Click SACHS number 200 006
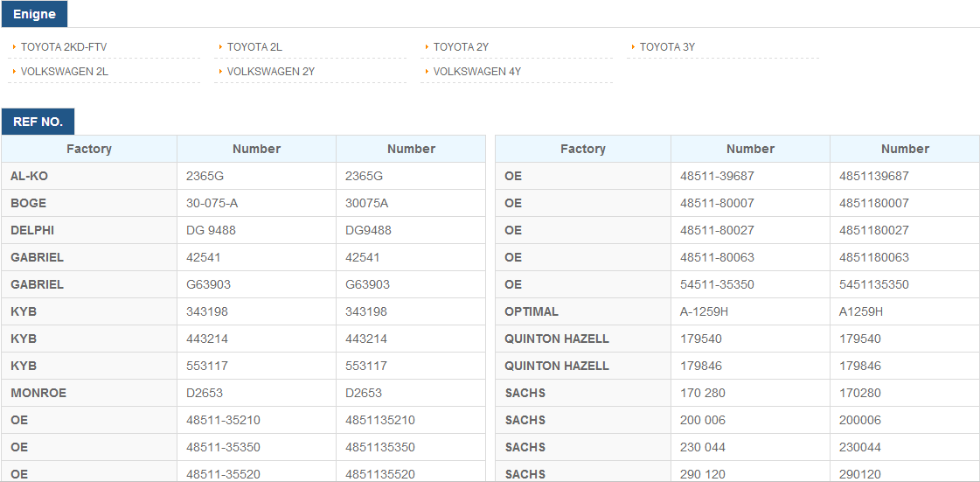980x482 pixels. (x=703, y=420)
